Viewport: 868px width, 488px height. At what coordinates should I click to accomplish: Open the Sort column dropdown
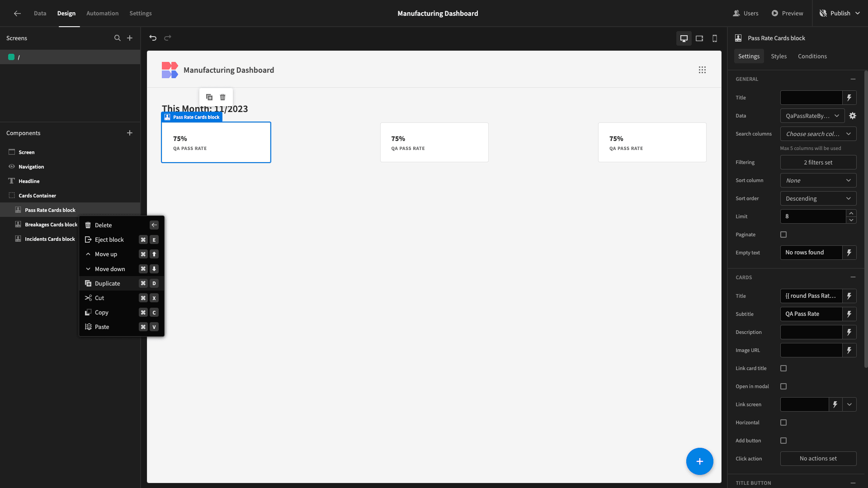(x=818, y=180)
